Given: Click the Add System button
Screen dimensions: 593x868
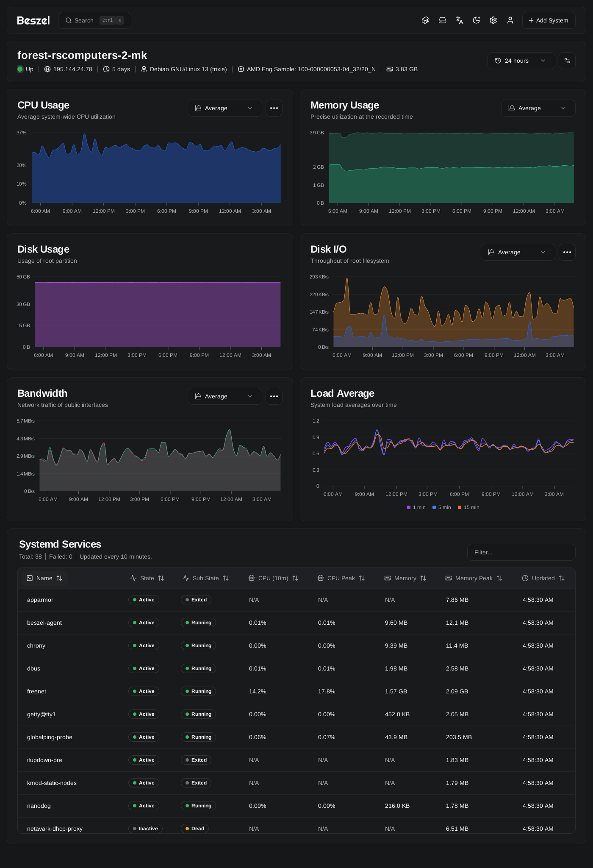Looking at the screenshot, I should (549, 20).
